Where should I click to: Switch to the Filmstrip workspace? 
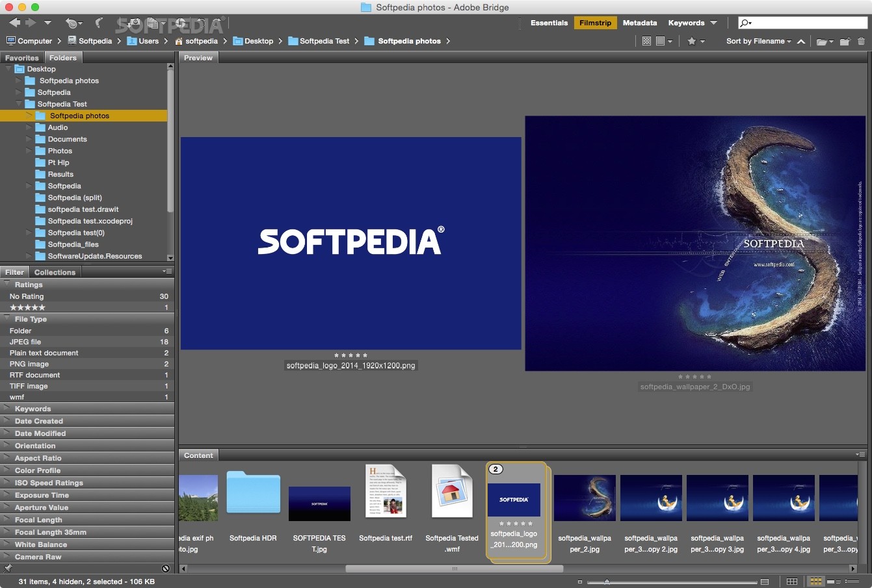click(x=595, y=23)
